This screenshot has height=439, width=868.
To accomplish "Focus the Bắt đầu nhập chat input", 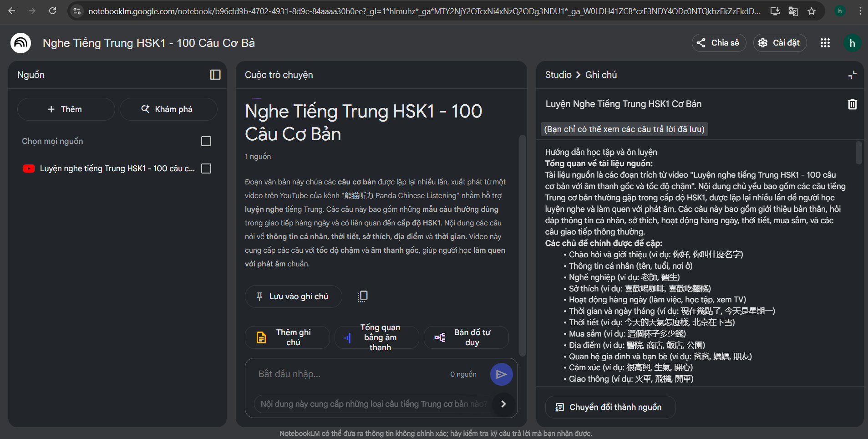I will pos(350,374).
